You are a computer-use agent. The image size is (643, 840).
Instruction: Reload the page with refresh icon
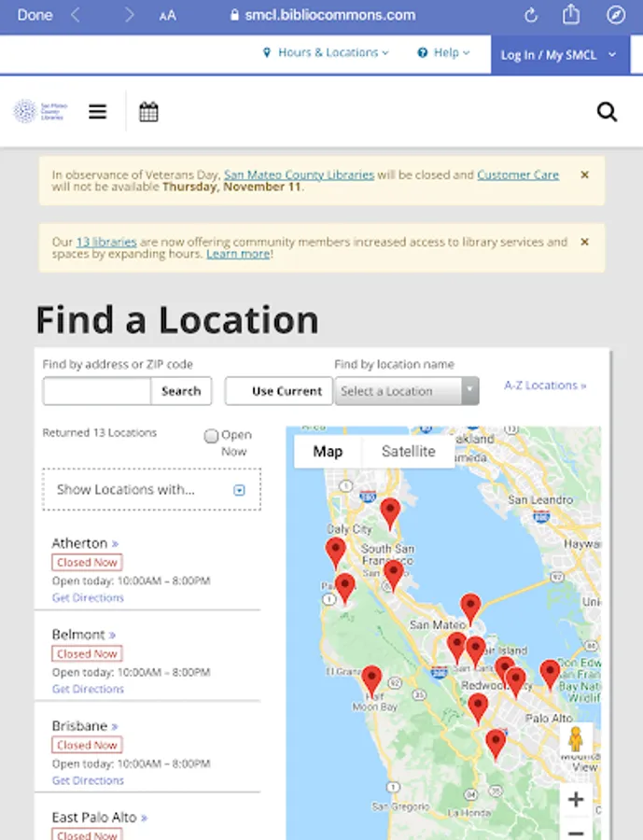click(x=530, y=15)
